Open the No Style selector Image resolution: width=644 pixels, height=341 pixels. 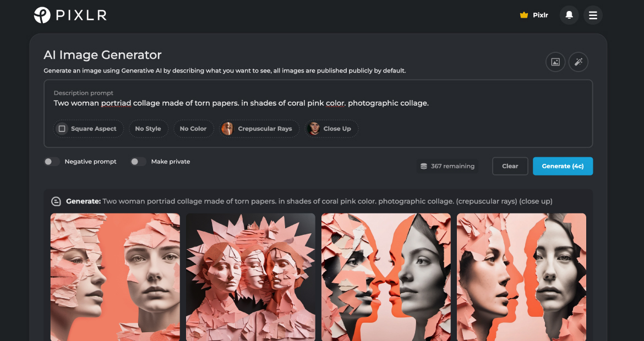(148, 128)
